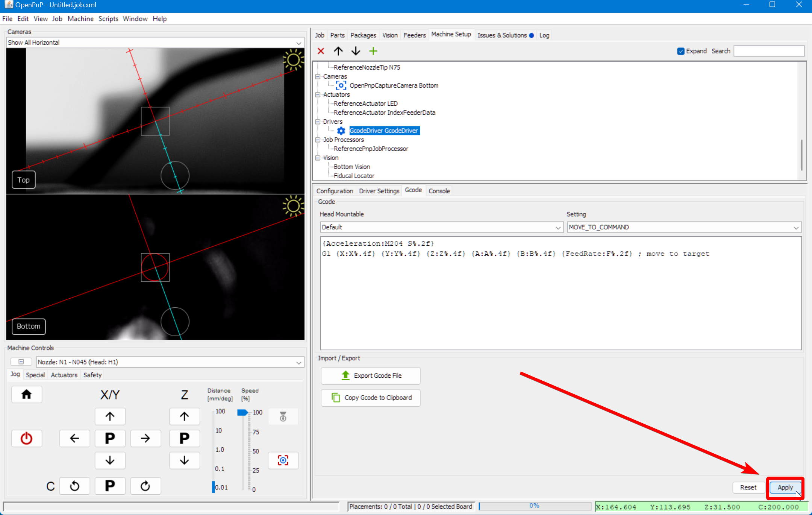Screen dimensions: 812x515
Task: Click the Export Gcode File button
Action: (370, 375)
